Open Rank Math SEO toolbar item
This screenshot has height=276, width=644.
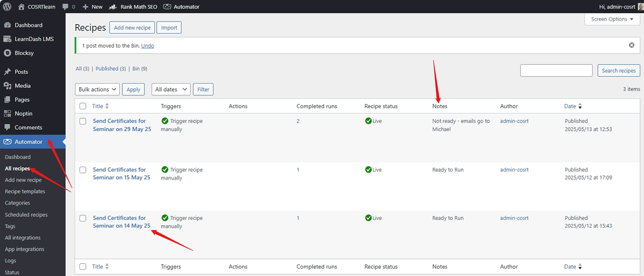tap(132, 7)
